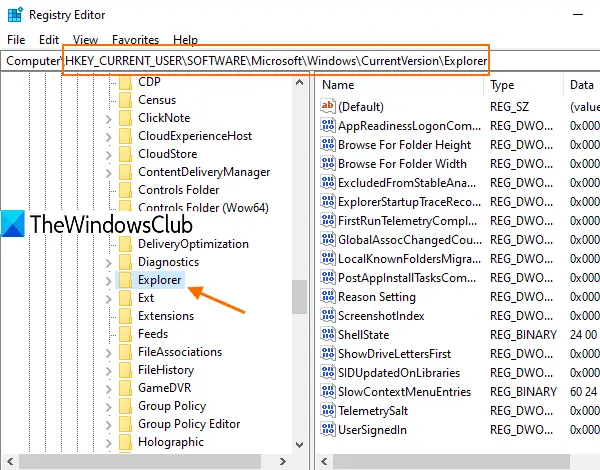This screenshot has width=600, height=470.
Task: Open the Edit menu
Action: (49, 40)
